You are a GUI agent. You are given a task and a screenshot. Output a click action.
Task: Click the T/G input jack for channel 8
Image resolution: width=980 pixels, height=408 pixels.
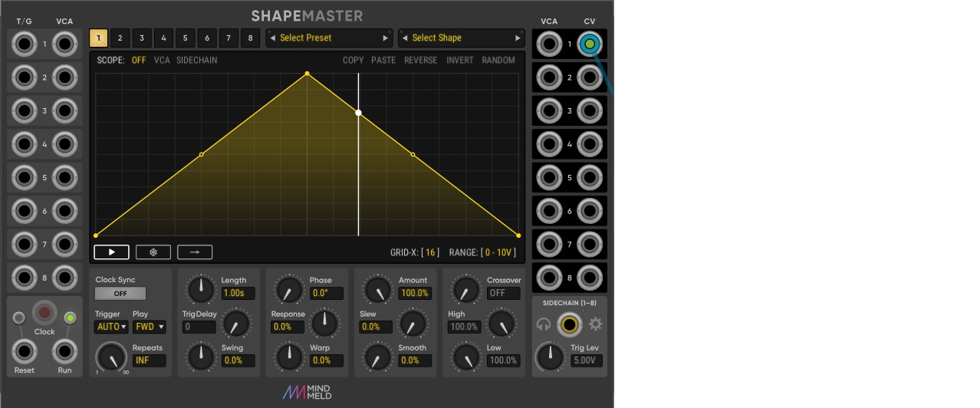tap(25, 277)
